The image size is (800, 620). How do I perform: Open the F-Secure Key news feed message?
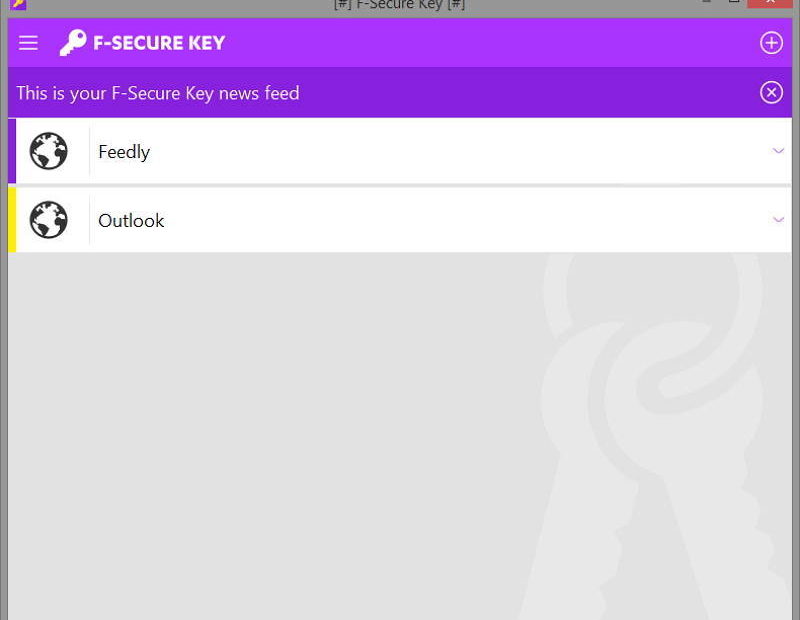click(158, 93)
